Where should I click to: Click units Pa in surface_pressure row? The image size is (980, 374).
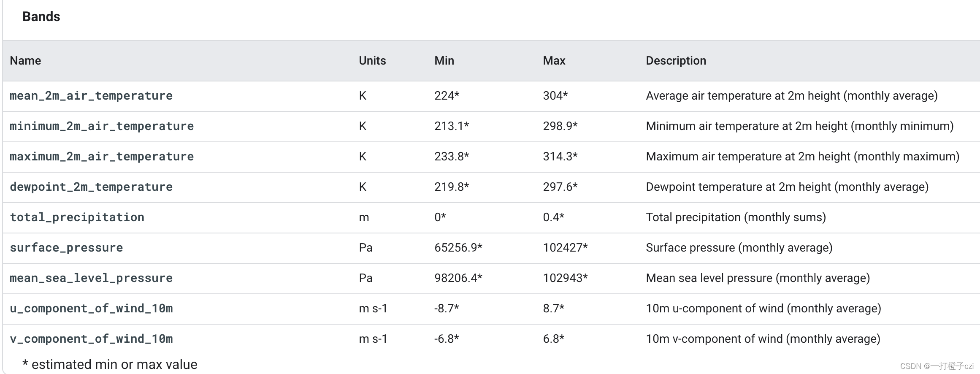click(365, 248)
